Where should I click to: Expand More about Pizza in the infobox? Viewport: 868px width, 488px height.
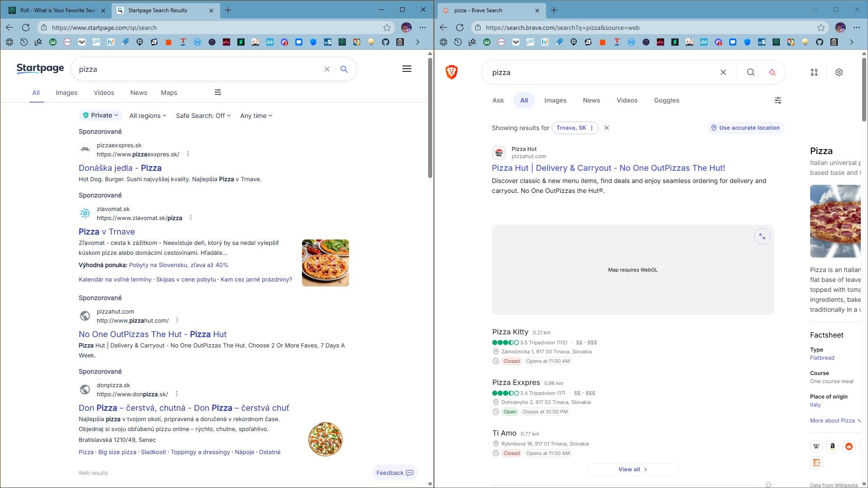click(835, 421)
